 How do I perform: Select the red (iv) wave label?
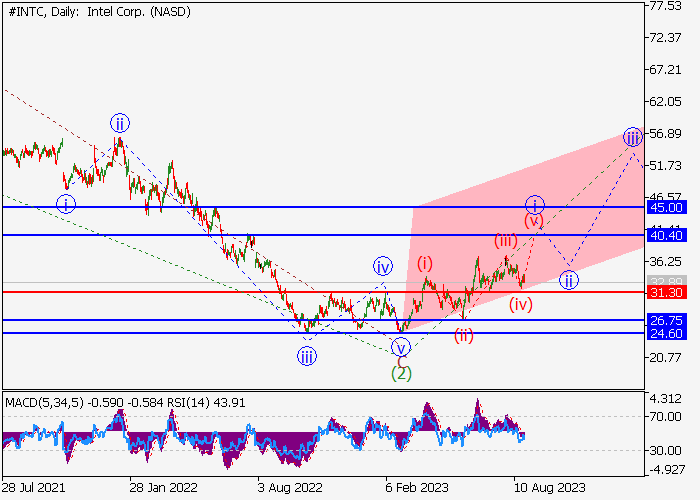521,305
